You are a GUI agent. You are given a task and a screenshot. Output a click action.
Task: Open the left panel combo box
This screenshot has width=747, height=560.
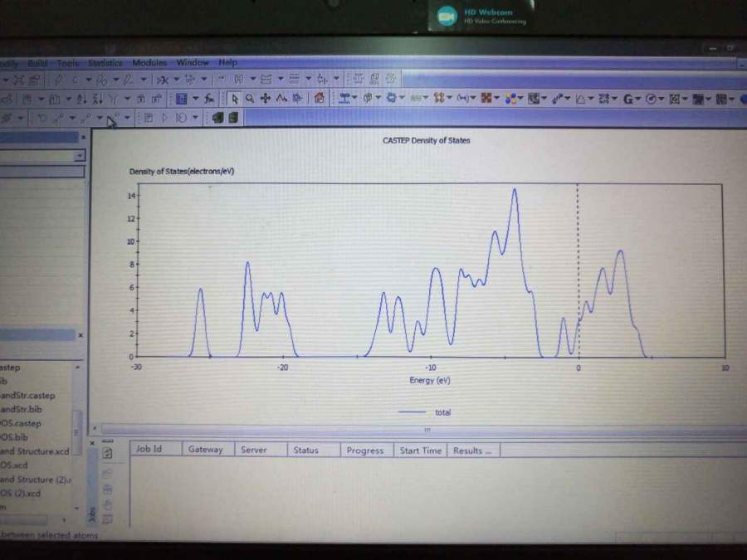pyautogui.click(x=42, y=156)
